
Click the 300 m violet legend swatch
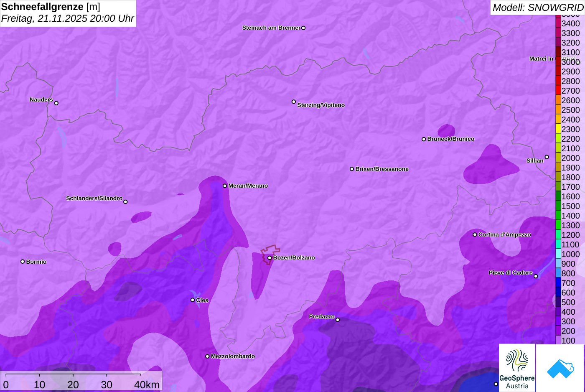tap(558, 321)
